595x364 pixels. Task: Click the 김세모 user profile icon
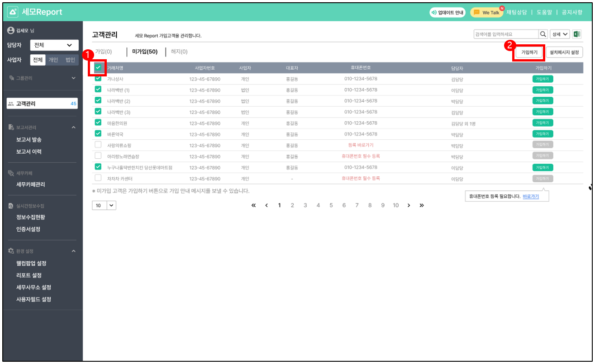pos(11,31)
